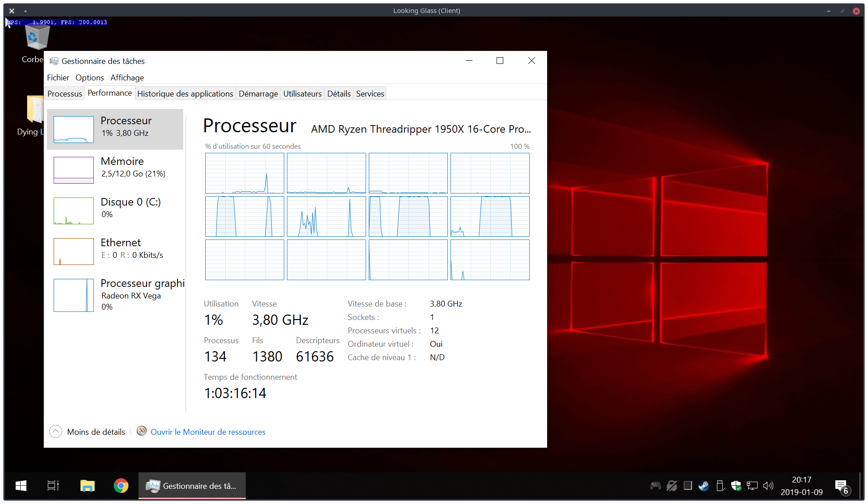Switch to the Processus tab
This screenshot has height=504, width=868.
tap(65, 94)
